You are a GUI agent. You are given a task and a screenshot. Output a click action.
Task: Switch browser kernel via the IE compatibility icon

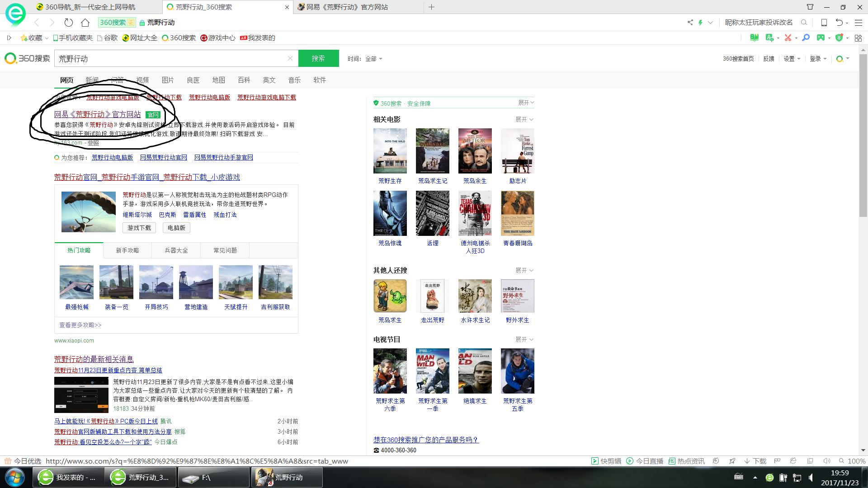pos(793,461)
